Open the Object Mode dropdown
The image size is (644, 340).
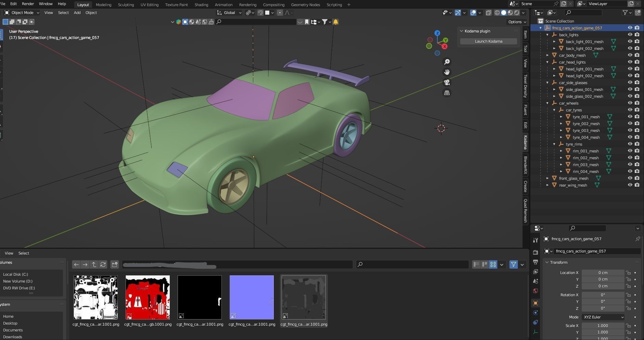(22, 13)
